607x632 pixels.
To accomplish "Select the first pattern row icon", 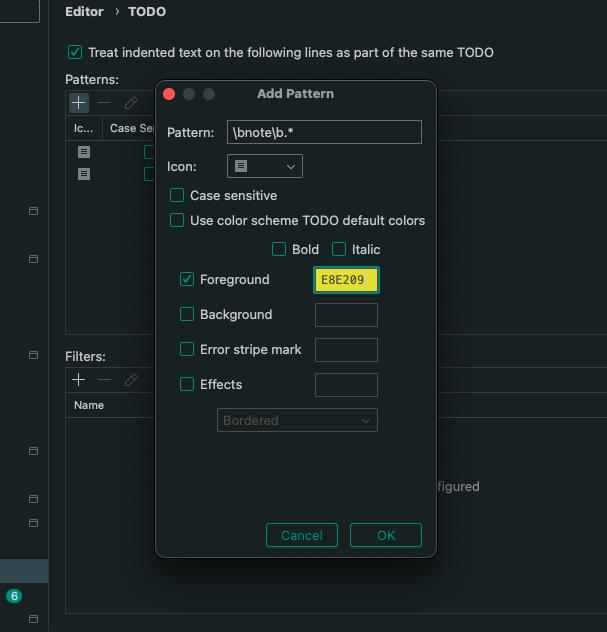I will pyautogui.click(x=84, y=152).
